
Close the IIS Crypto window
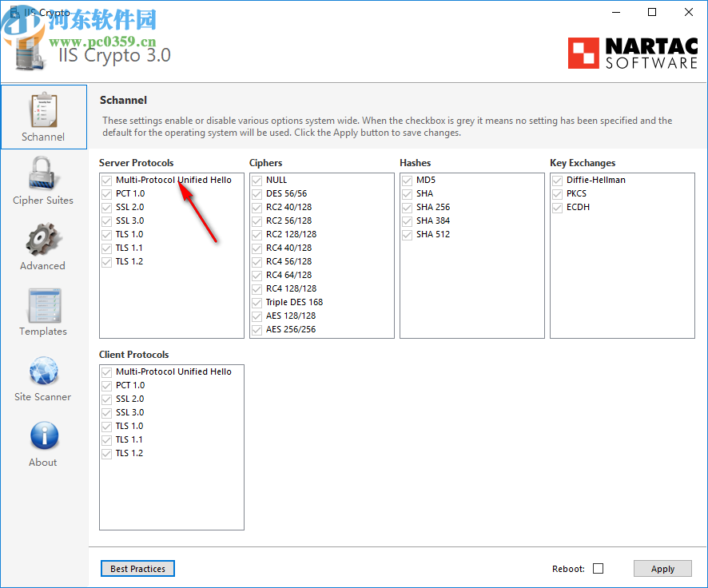689,12
